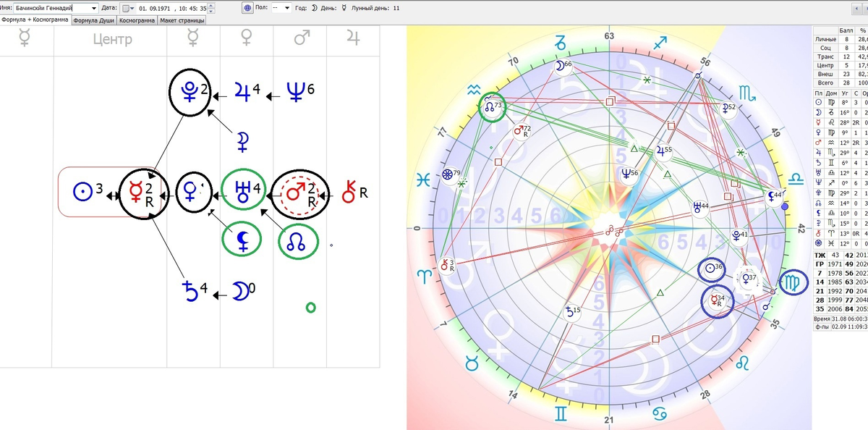Click the День Mercury symbol in toolbar
The height and width of the screenshot is (430, 868).
tap(344, 8)
